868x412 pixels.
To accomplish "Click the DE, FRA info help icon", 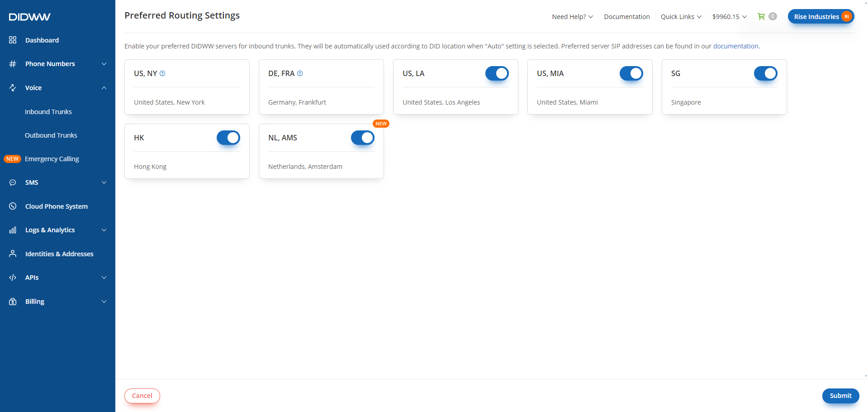I will (300, 73).
